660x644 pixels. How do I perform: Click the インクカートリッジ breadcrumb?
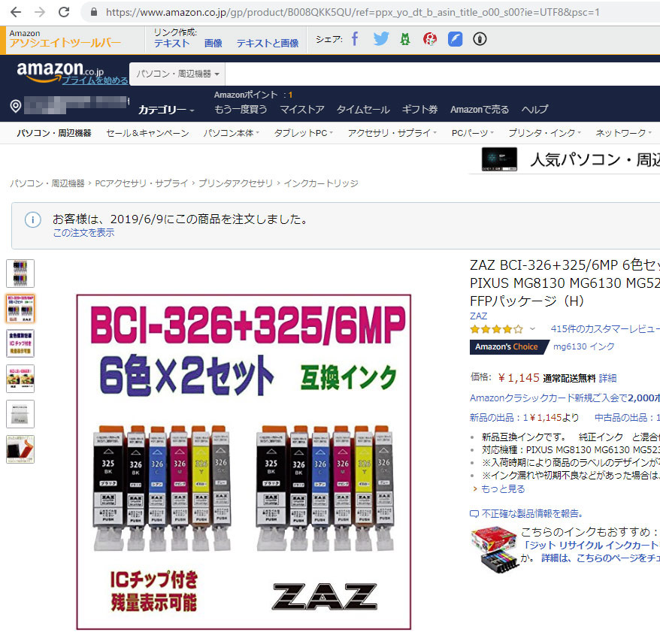321,183
